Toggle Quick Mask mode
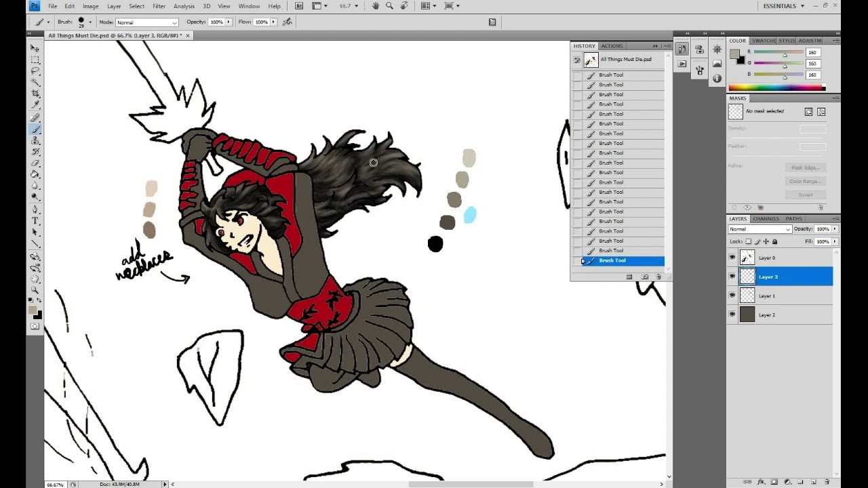868x488 pixels. pyautogui.click(x=35, y=327)
